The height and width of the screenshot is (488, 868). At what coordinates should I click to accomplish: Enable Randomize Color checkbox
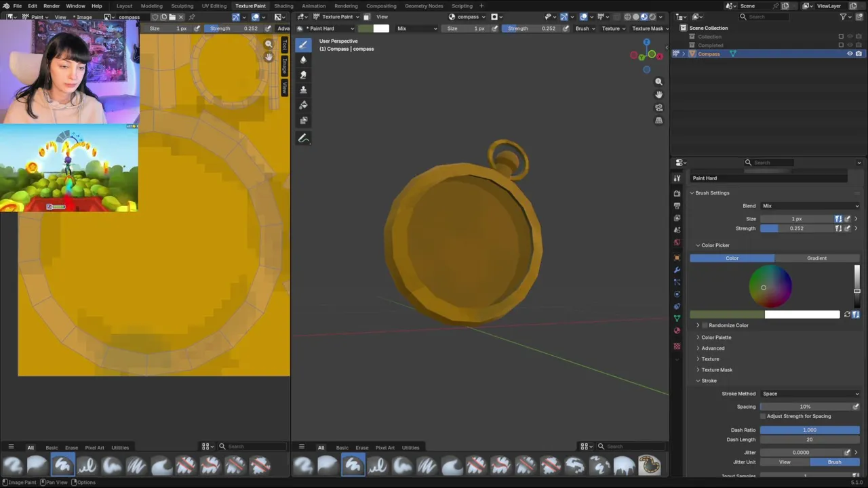[705, 325]
